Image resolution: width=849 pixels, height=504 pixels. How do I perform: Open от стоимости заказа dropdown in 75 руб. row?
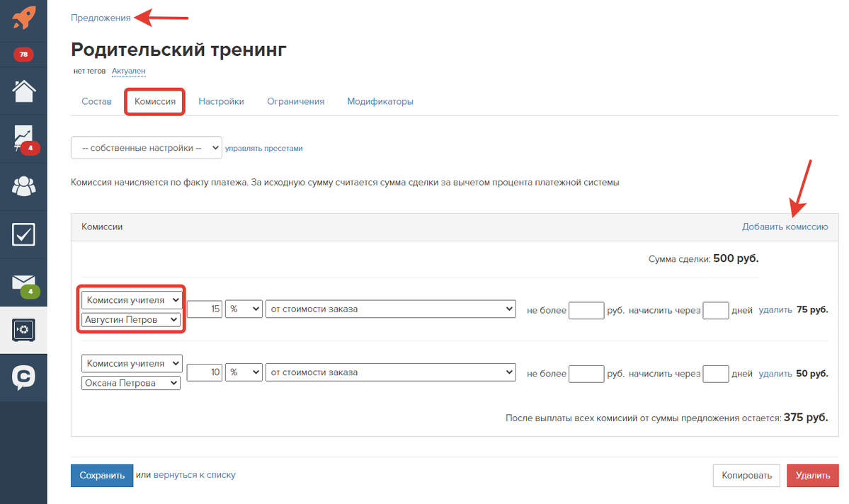tap(390, 309)
